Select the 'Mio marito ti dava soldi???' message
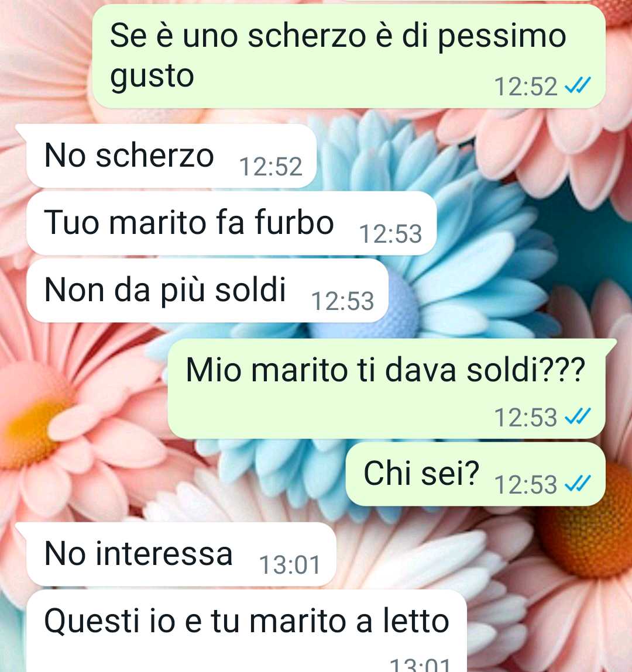 point(386,388)
